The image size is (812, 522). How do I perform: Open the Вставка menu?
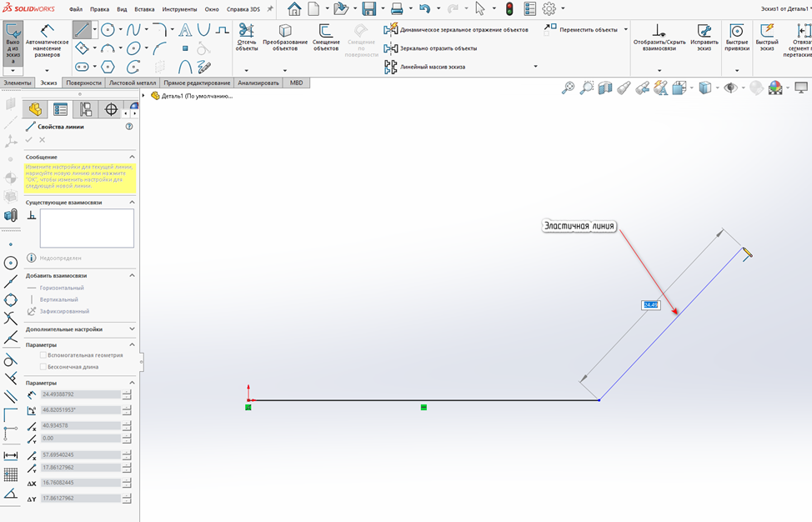click(x=144, y=9)
